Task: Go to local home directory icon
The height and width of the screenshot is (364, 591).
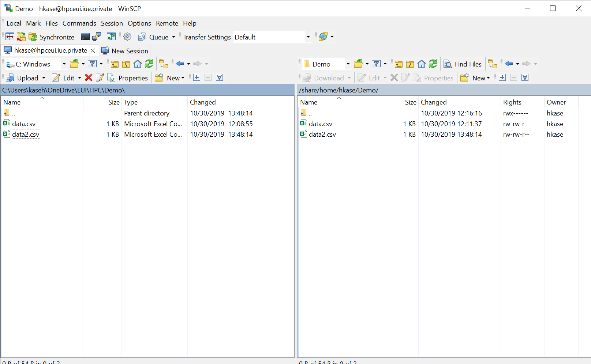Action: (x=138, y=64)
